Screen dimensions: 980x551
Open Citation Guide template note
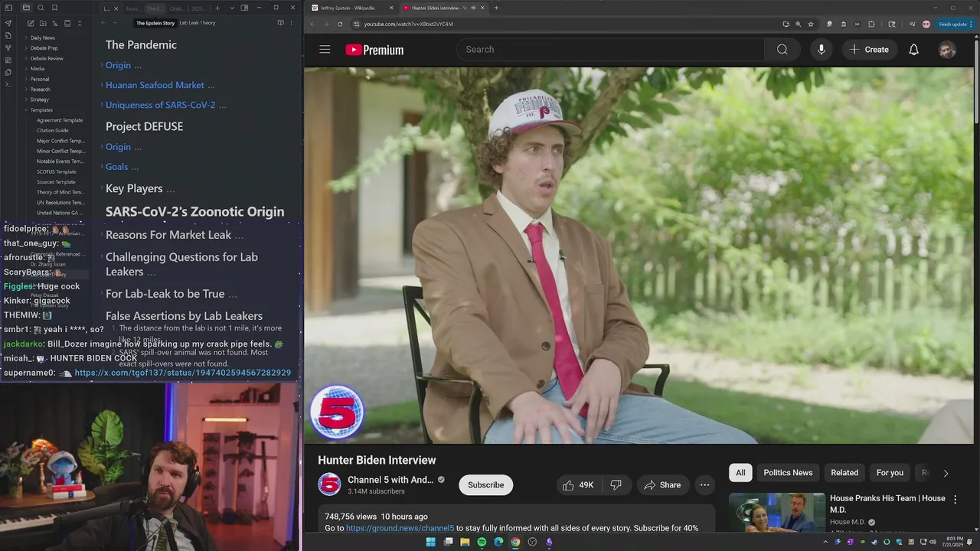[53, 130]
